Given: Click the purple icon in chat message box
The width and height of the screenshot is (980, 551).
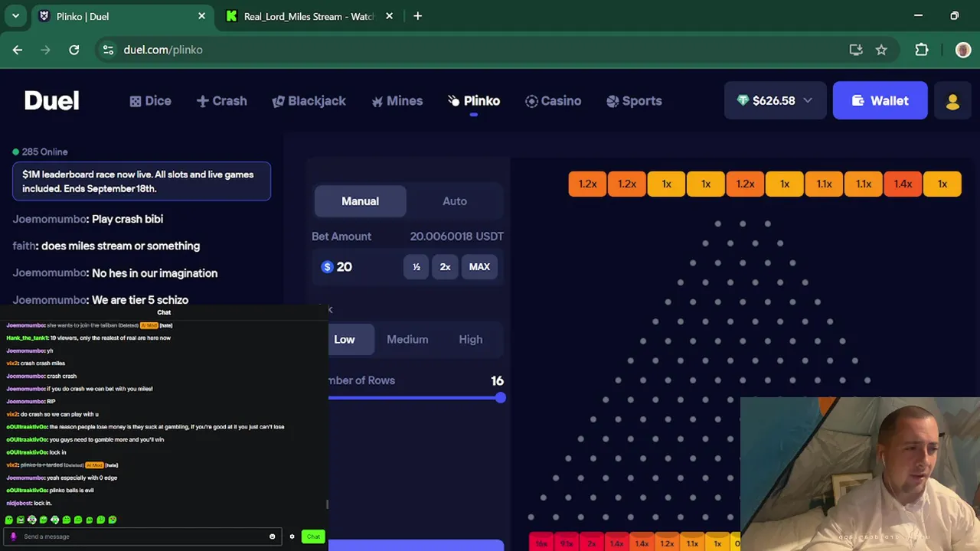Looking at the screenshot, I should (x=13, y=536).
